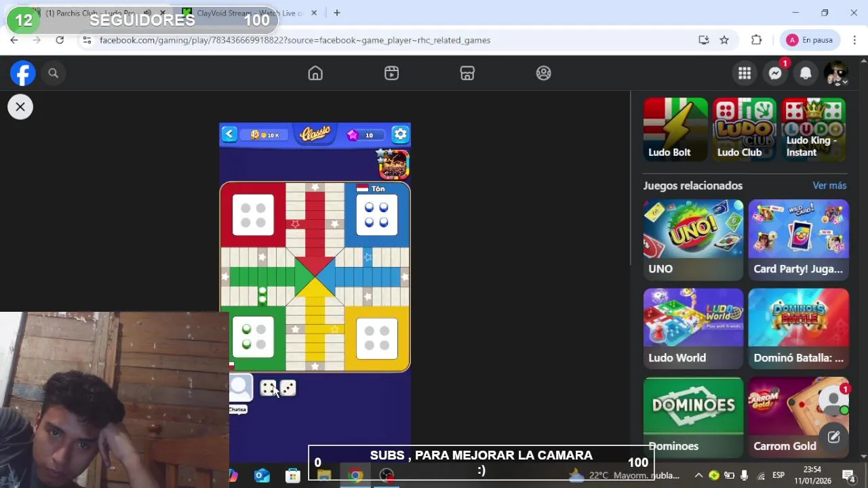Open the notifications bell

pos(806,73)
